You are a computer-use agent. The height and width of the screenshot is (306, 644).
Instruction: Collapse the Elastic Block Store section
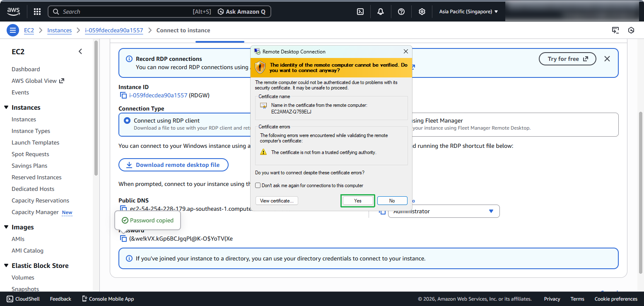click(6, 266)
